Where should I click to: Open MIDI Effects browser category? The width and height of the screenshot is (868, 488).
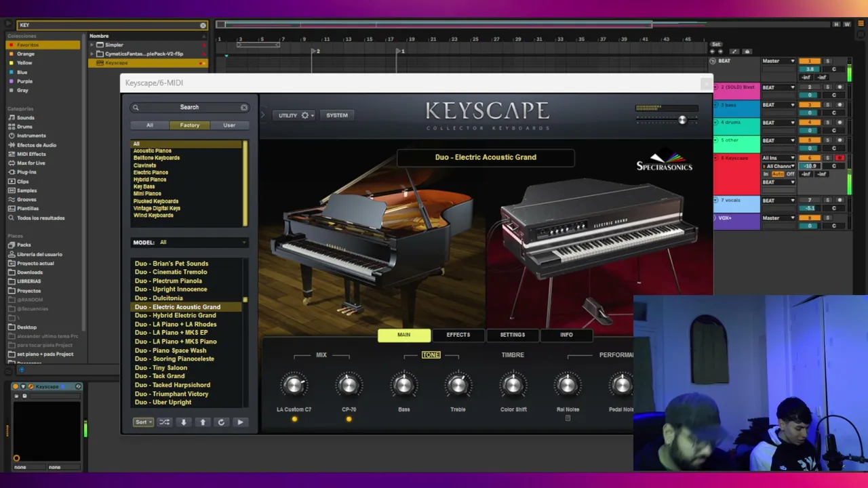tap(31, 154)
